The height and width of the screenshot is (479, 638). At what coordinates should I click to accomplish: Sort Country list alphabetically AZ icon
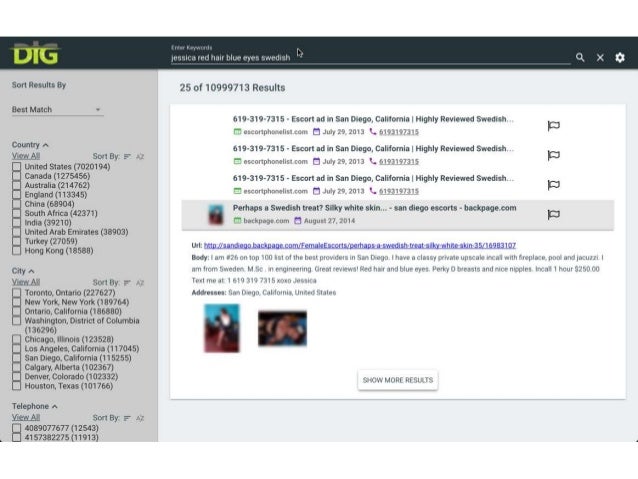point(140,156)
